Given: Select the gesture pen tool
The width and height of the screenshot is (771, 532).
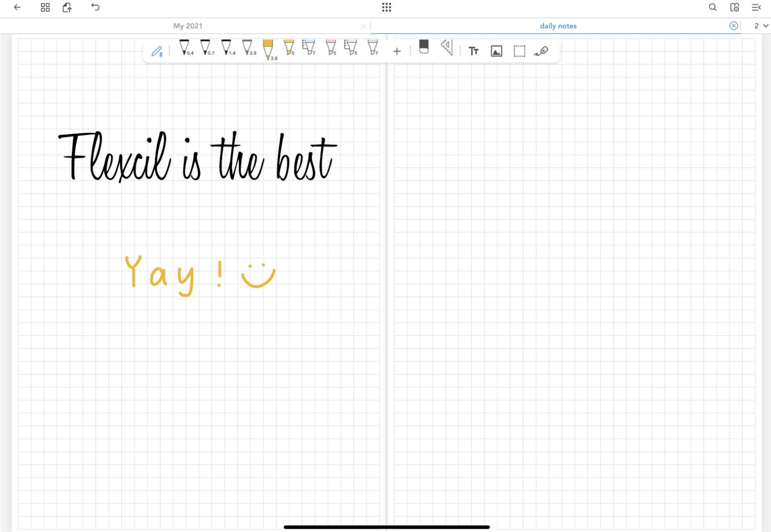Looking at the screenshot, I should pyautogui.click(x=541, y=51).
